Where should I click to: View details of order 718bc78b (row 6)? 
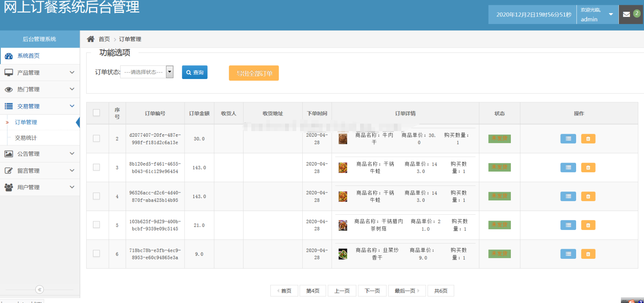568,254
